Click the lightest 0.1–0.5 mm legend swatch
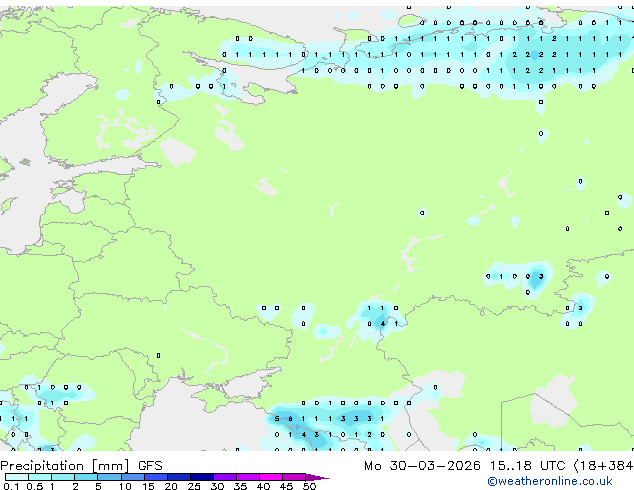The height and width of the screenshot is (490, 634). coord(17,477)
